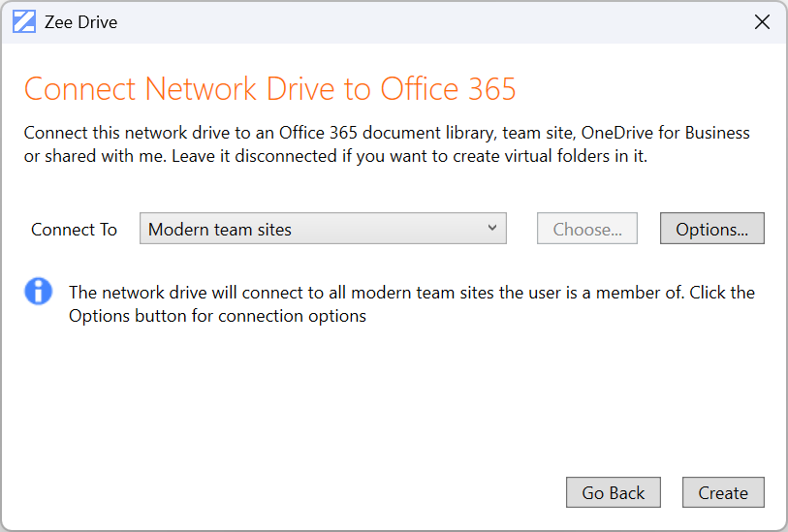
Task: Click 'Options button for connection options' info line
Action: click(217, 316)
